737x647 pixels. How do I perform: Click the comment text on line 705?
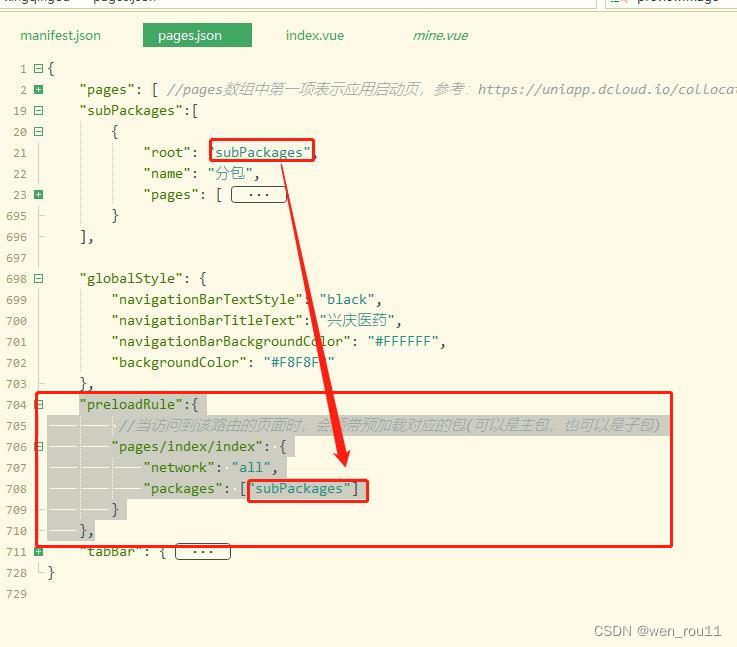[390, 426]
